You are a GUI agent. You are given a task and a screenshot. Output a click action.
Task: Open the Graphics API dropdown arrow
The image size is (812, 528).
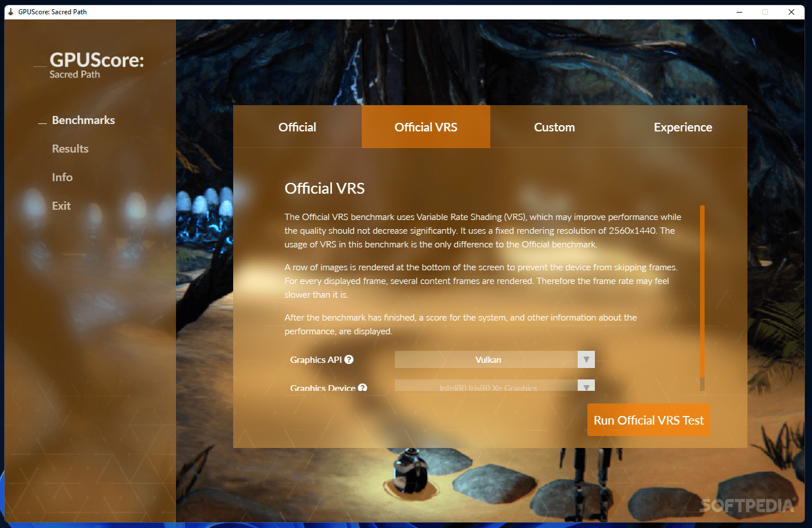(x=586, y=359)
